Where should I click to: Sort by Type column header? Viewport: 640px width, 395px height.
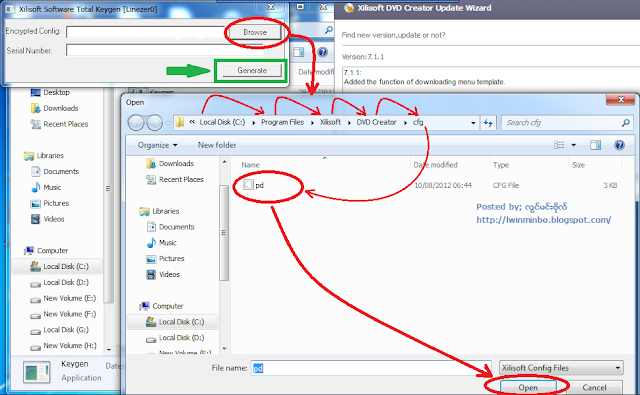(x=501, y=165)
